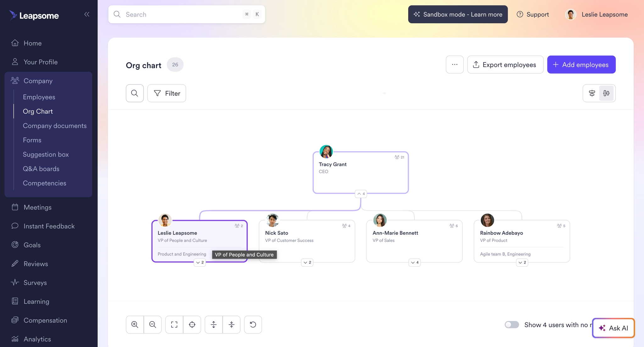Zoom in on the org chart
644x347 pixels.
point(135,325)
